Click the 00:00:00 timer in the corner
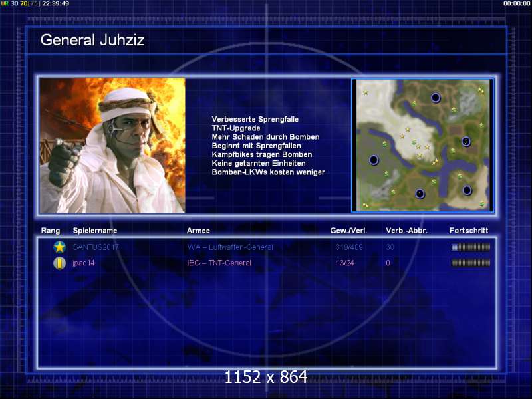The height and width of the screenshot is (399, 532). point(517,3)
